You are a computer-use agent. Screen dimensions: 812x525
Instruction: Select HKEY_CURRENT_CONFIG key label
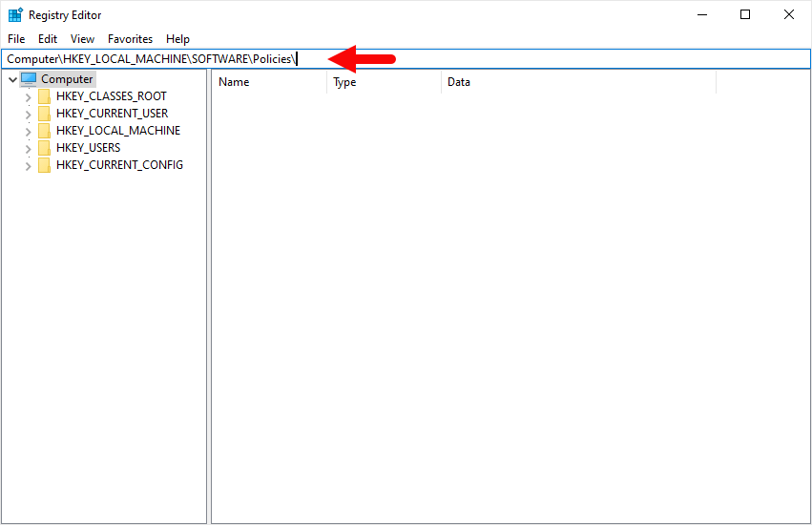(119, 165)
